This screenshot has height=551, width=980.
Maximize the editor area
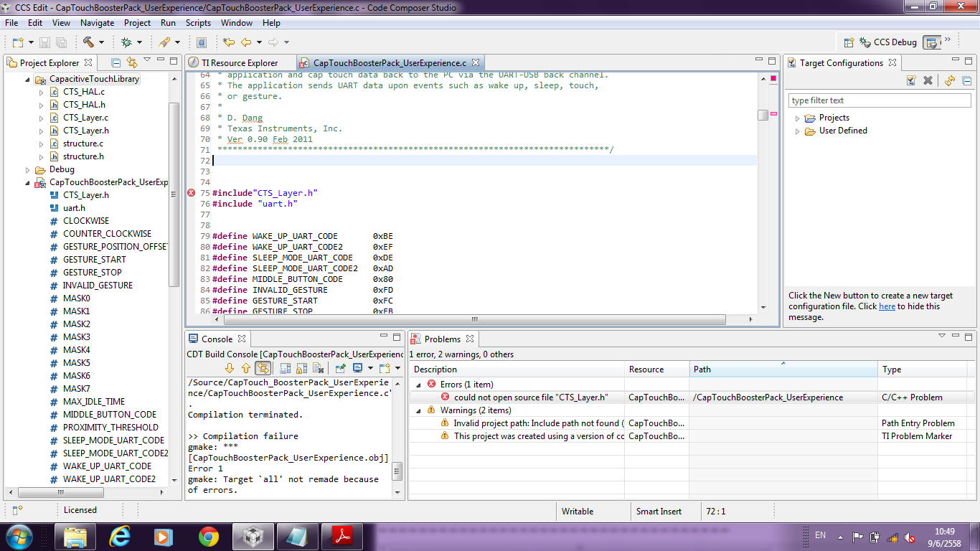point(773,62)
